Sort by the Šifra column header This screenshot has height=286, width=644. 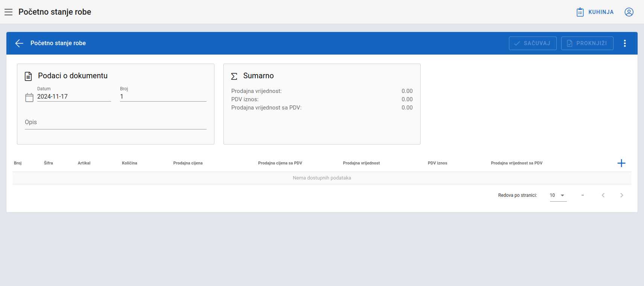(48, 163)
